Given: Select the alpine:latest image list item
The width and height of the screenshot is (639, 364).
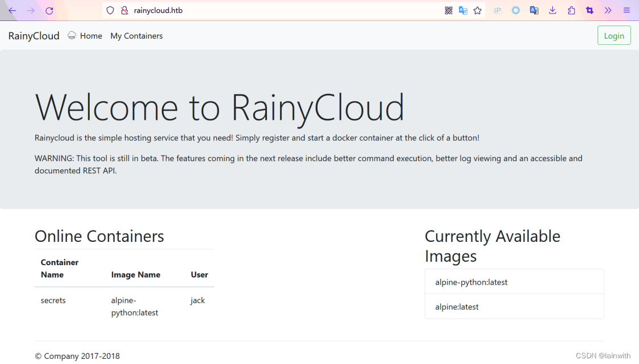Looking at the screenshot, I should (514, 307).
